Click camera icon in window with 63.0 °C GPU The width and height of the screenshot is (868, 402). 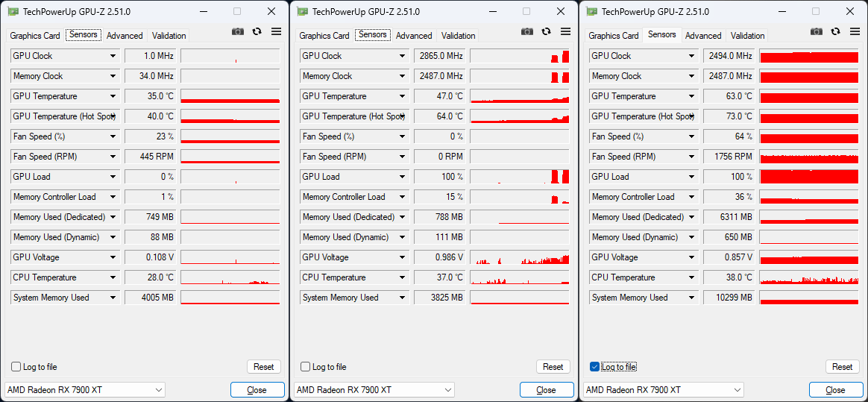[x=817, y=31]
